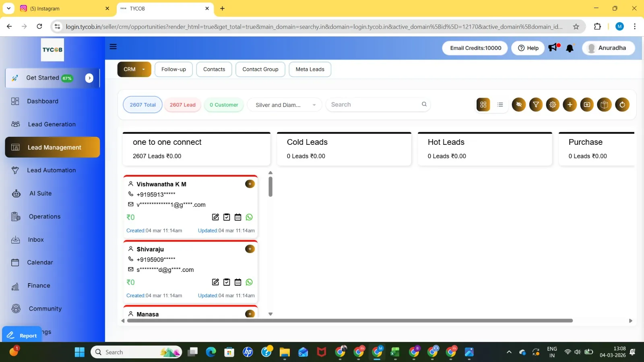
Task: Open the notification bell
Action: [570, 48]
